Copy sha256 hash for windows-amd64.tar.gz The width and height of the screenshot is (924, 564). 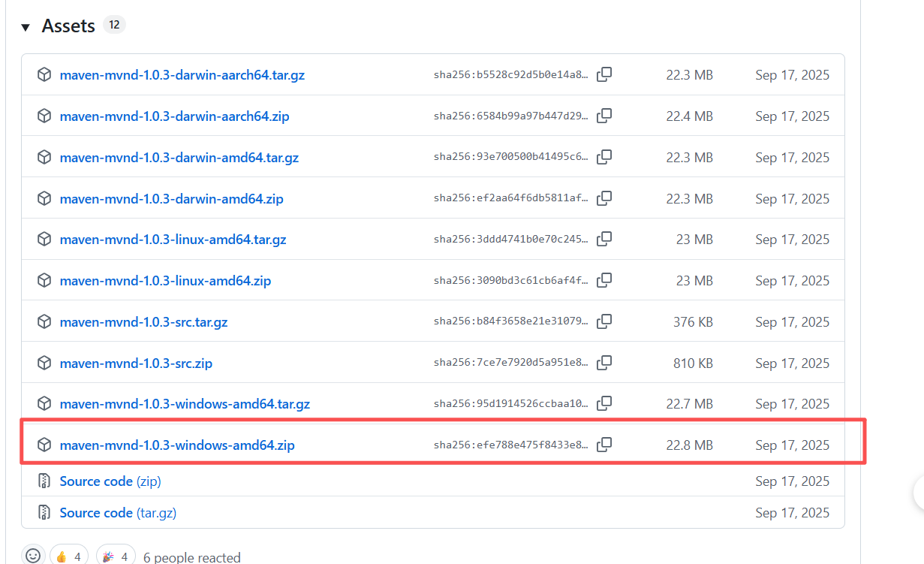[x=604, y=403]
